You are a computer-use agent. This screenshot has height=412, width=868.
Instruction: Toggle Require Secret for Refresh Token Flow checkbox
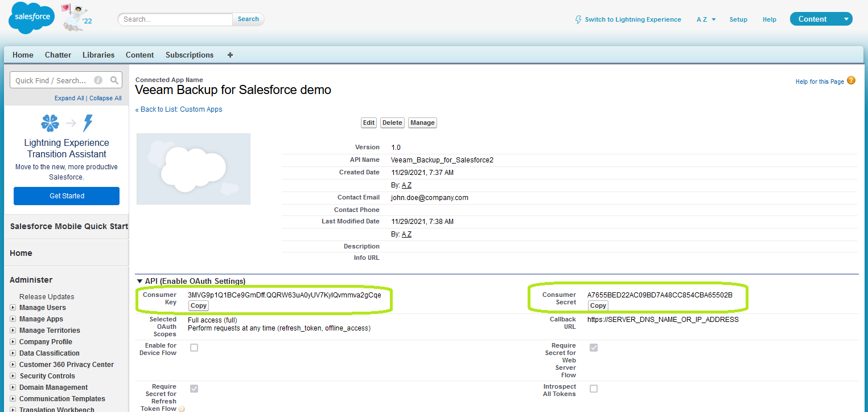(x=194, y=389)
